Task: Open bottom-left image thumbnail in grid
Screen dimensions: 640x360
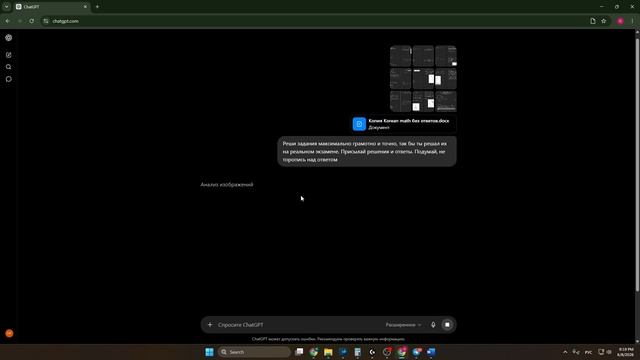Action: point(400,101)
